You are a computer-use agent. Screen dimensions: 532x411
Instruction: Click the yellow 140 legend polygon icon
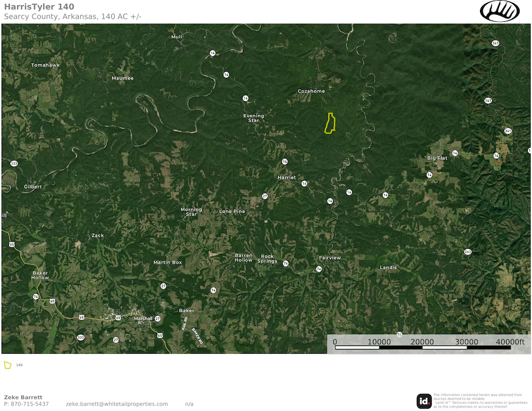tap(8, 365)
